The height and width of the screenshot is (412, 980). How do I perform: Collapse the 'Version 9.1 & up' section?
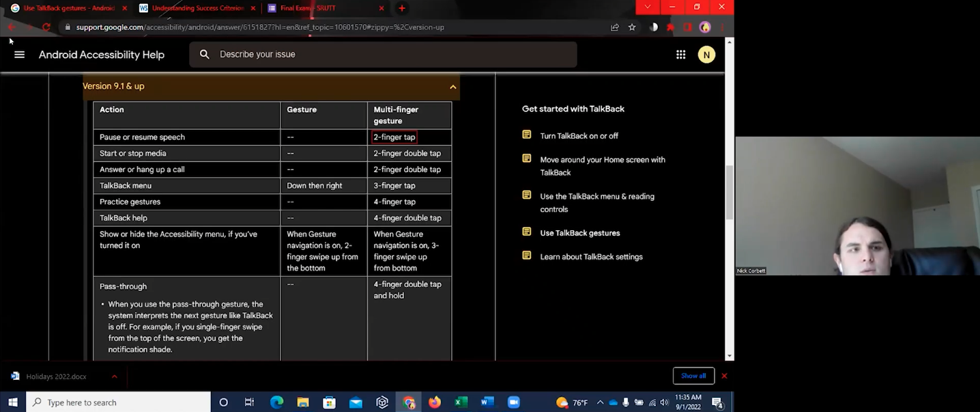[452, 87]
